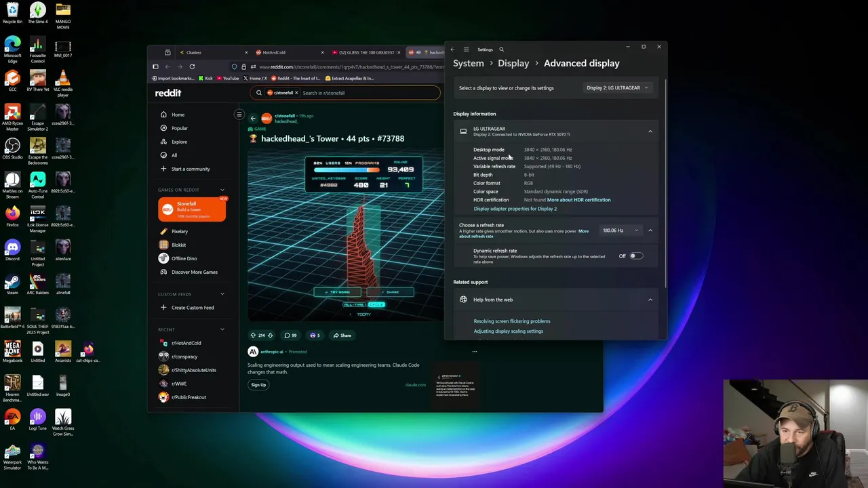868x488 pixels.
Task: Collapse the Games on Reddit section
Action: coord(222,190)
